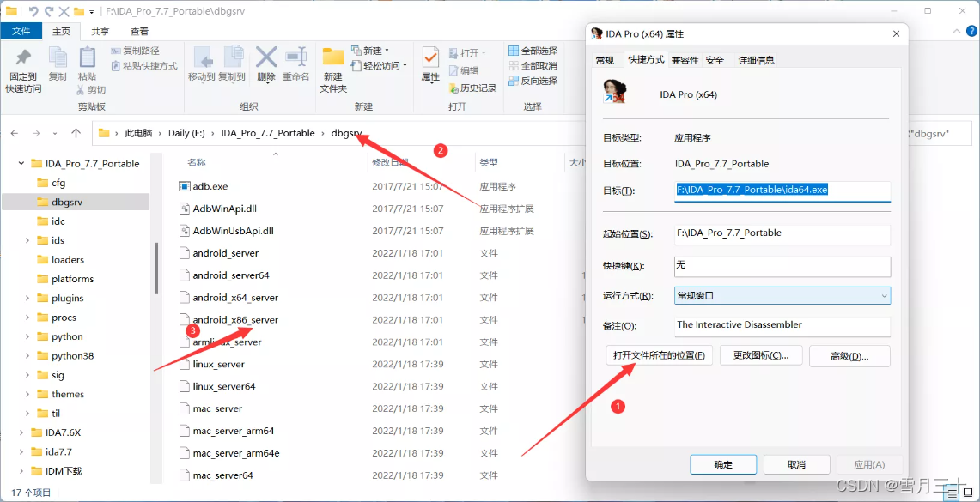This screenshot has height=502, width=980.
Task: Click the IDA Pro shortcut icon in dialog
Action: 613,92
